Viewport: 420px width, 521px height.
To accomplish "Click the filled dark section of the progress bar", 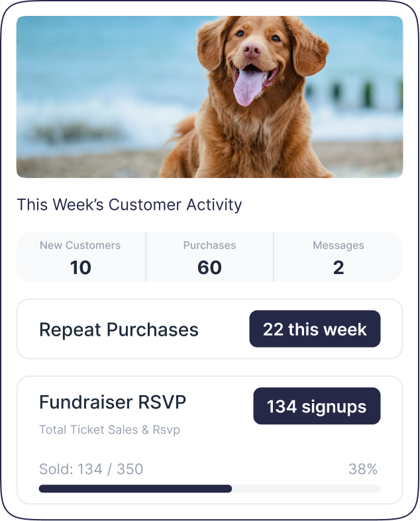I will (135, 489).
